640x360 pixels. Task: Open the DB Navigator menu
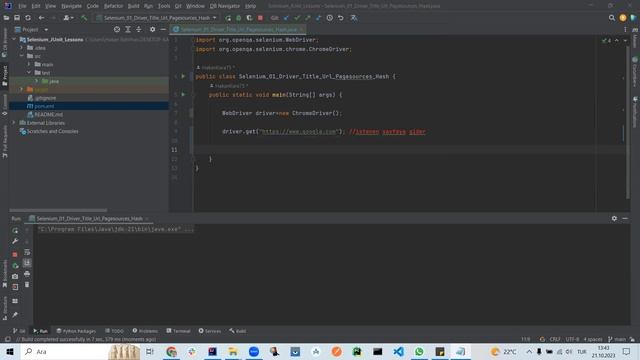coord(225,6)
